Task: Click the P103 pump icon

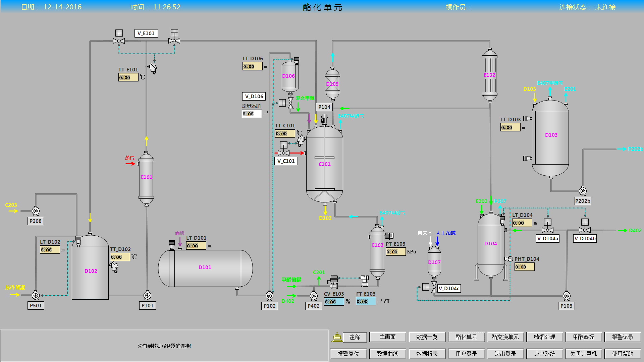Action: (567, 296)
